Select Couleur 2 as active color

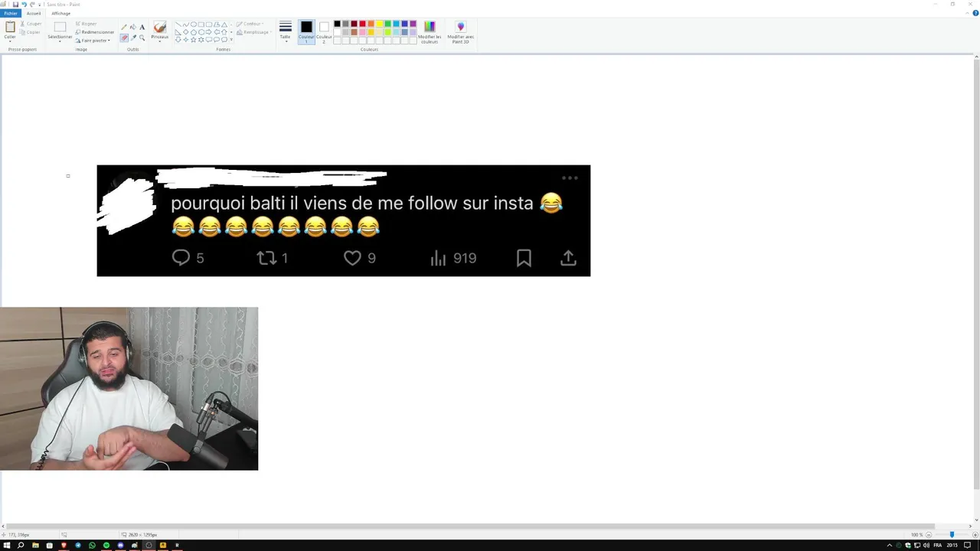(324, 31)
